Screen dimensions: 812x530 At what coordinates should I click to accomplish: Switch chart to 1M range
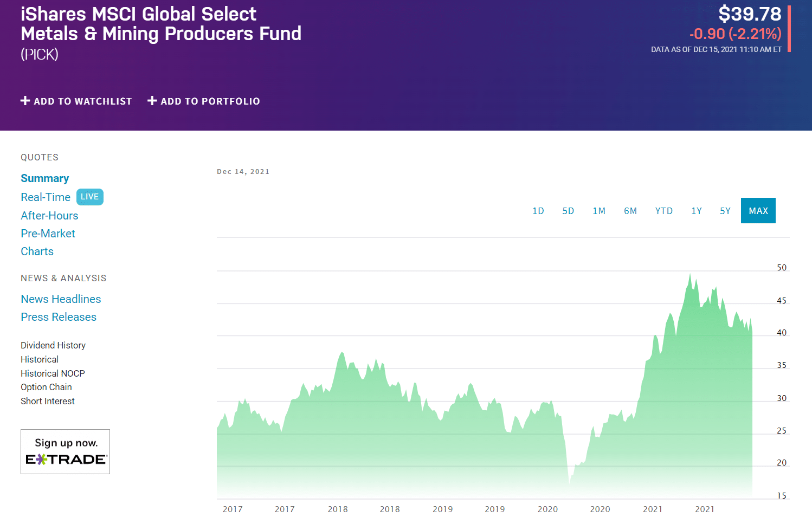(599, 211)
